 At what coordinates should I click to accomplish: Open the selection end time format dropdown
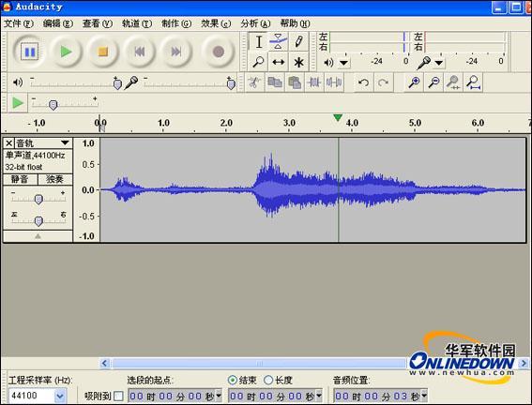tap(319, 396)
